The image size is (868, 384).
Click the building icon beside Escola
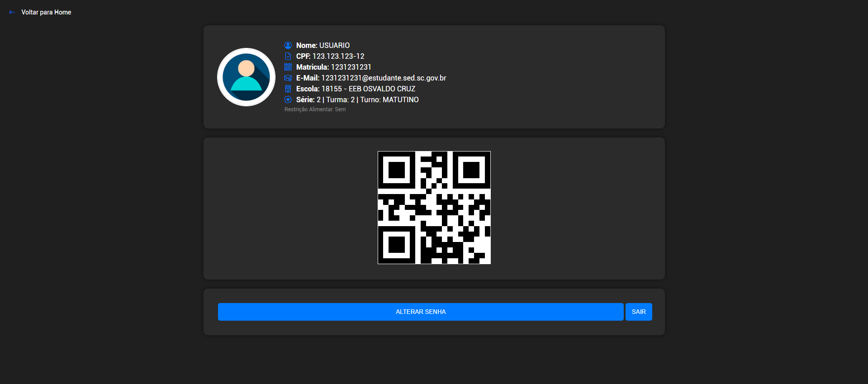click(288, 89)
